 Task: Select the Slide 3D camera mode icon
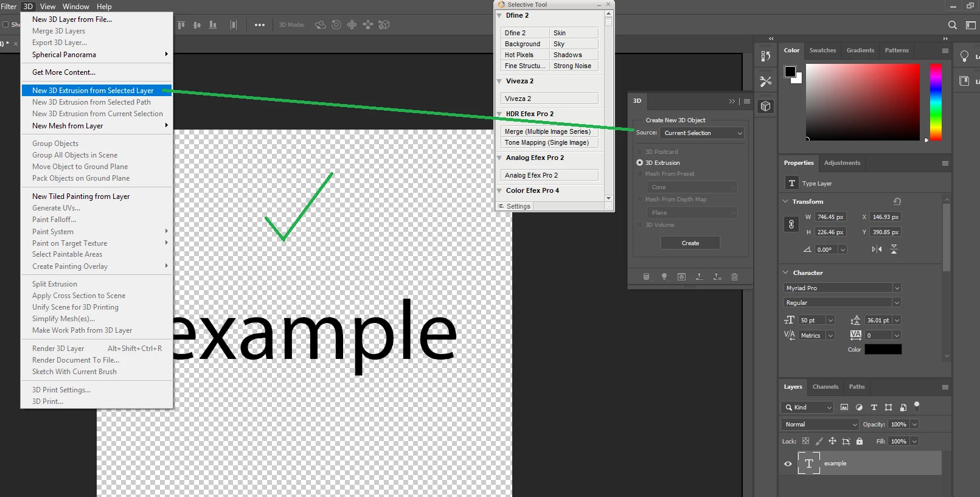tap(368, 25)
